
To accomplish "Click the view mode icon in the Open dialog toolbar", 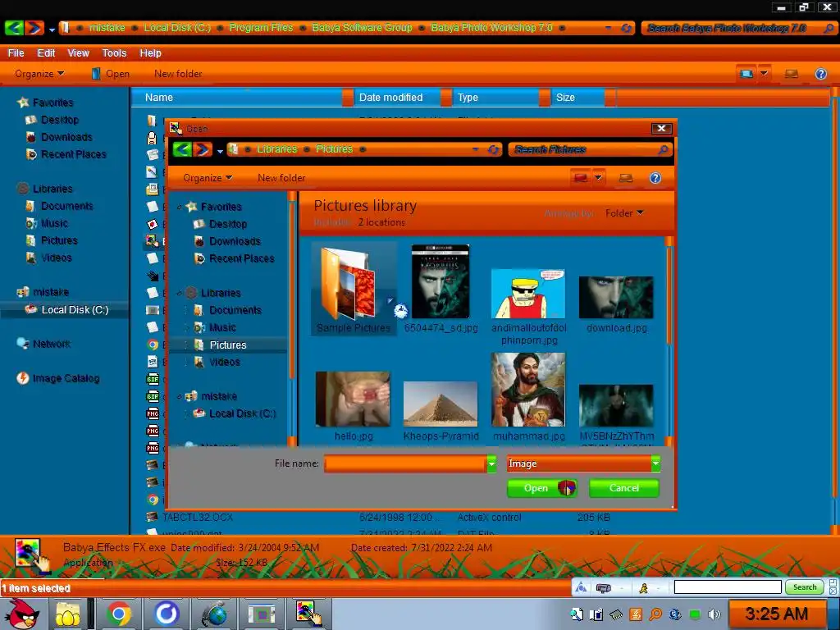I will click(x=580, y=177).
